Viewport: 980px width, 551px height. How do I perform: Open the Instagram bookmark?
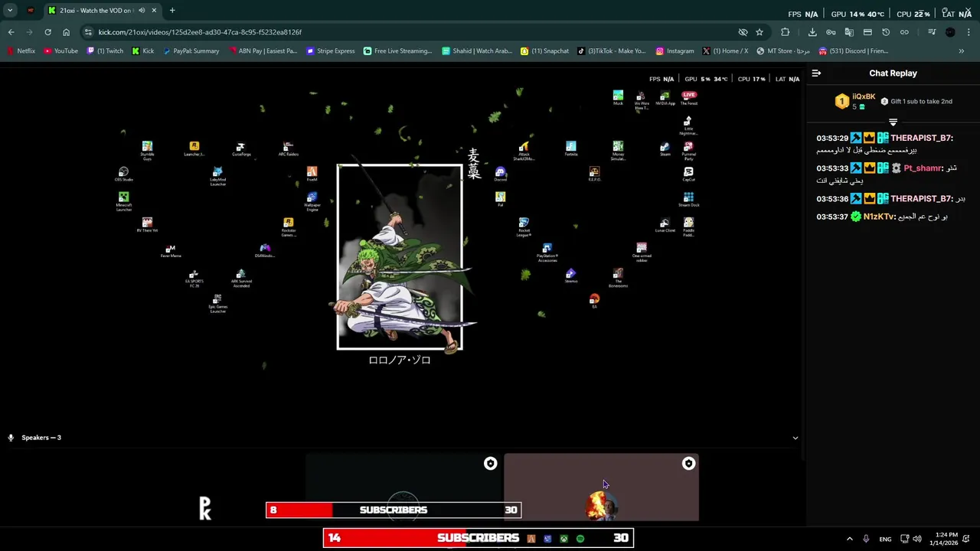[x=675, y=51]
